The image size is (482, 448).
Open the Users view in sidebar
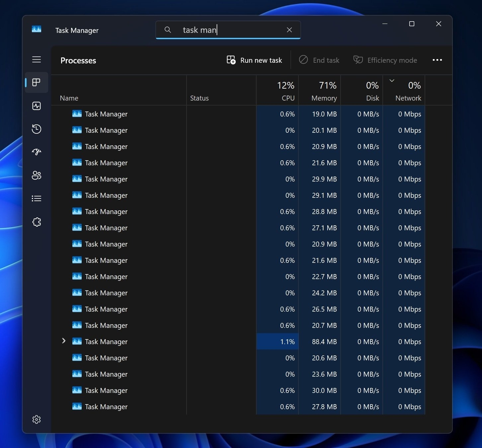tap(37, 176)
